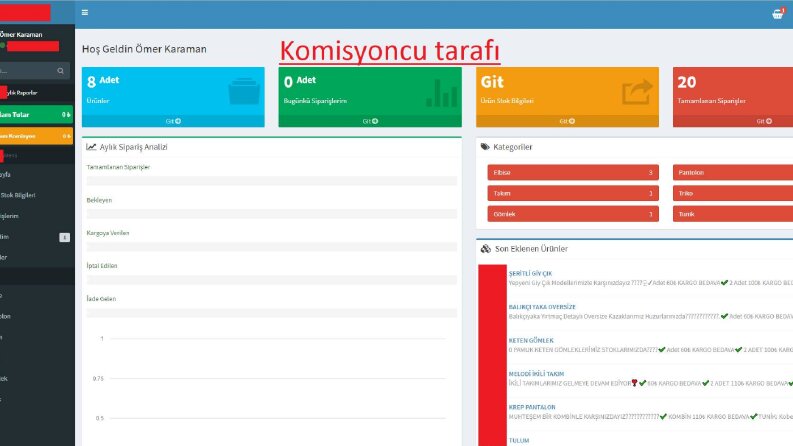Open the Elbise category
793x446 pixels.
(573, 172)
